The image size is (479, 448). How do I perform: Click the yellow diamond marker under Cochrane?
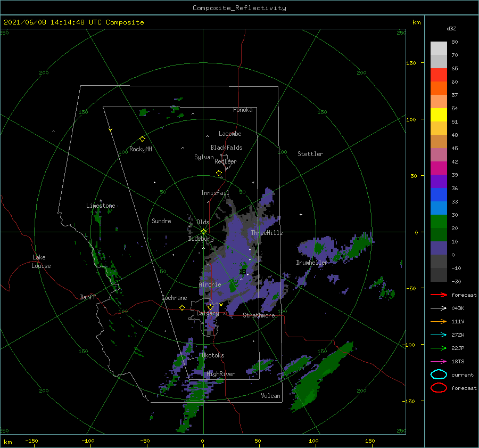pos(183,307)
